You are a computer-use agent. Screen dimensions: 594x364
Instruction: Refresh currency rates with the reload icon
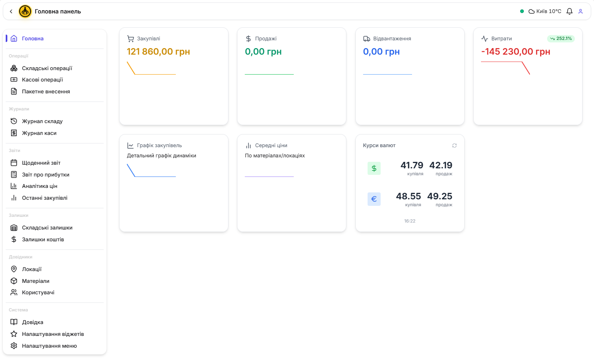pyautogui.click(x=454, y=146)
